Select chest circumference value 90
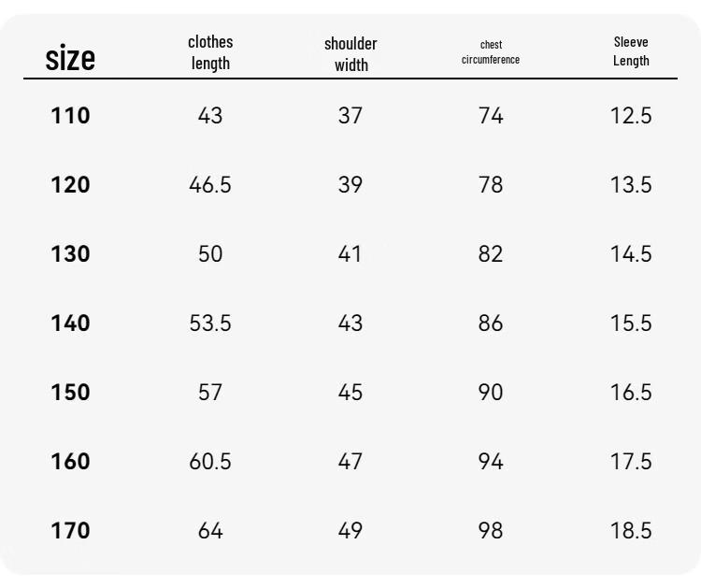The image size is (701, 588). pos(491,392)
